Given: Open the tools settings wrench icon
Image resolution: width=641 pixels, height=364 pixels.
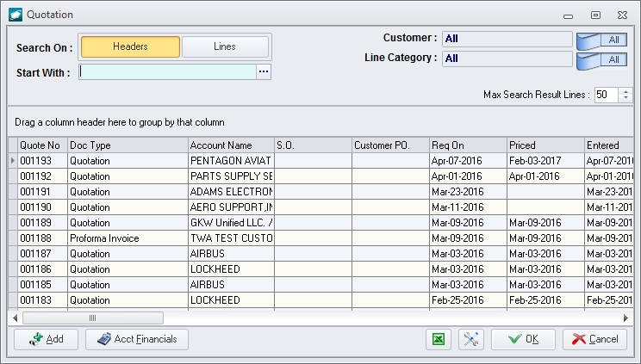Looking at the screenshot, I should coord(471,339).
